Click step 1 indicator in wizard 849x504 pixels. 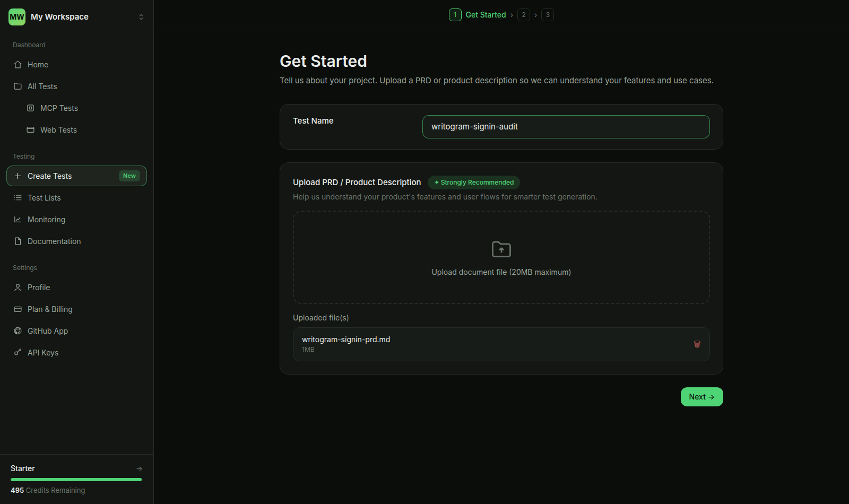click(455, 15)
